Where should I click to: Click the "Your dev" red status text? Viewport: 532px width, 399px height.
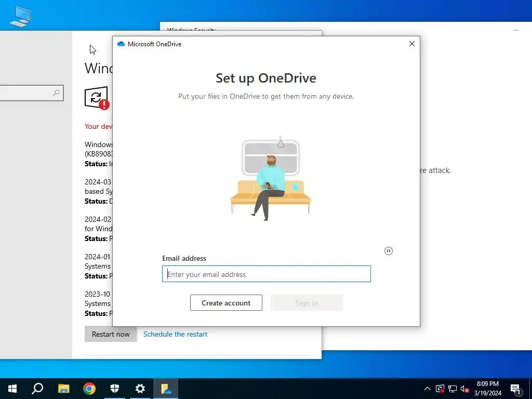coord(98,126)
